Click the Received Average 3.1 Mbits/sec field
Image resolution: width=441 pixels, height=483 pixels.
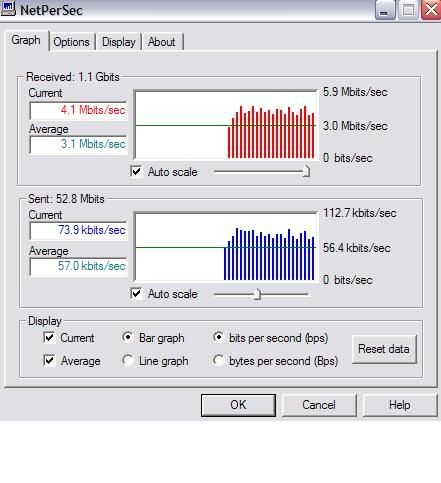79,145
